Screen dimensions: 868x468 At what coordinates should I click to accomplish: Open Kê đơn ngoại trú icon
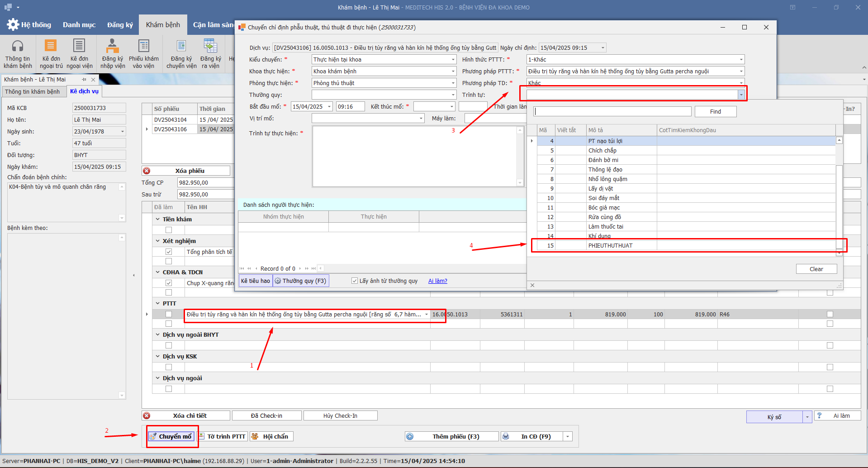click(x=51, y=47)
